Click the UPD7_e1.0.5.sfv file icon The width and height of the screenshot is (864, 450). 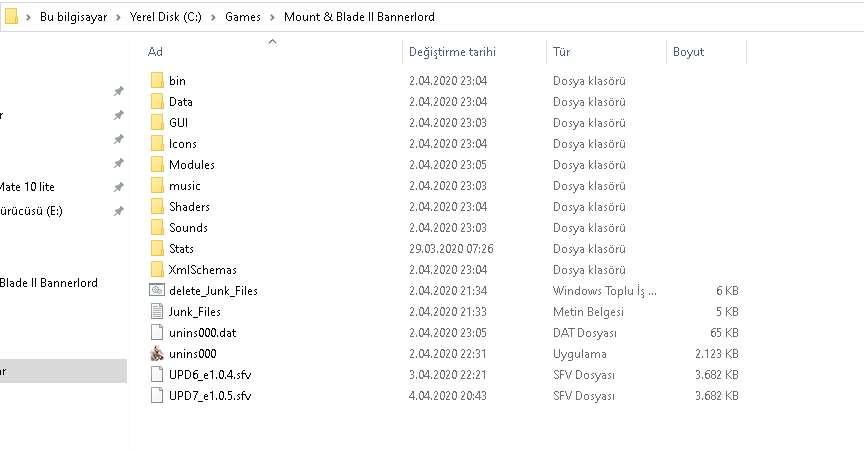click(x=157, y=395)
